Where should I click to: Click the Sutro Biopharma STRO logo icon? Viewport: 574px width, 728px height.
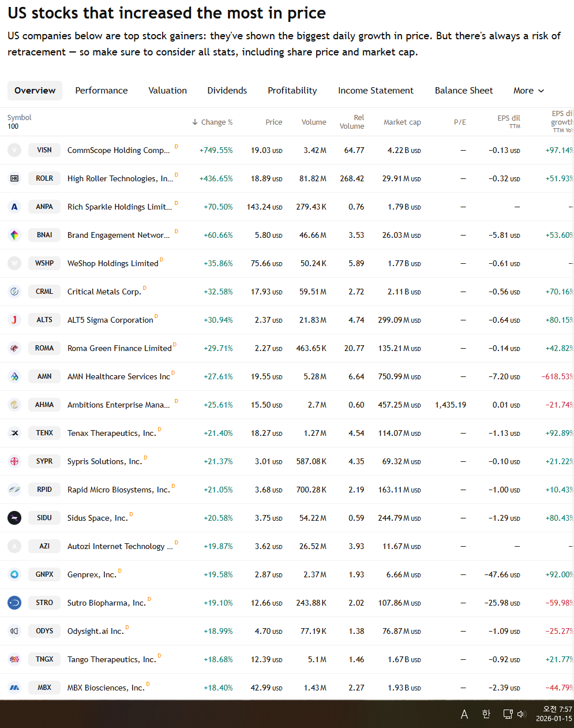point(14,603)
